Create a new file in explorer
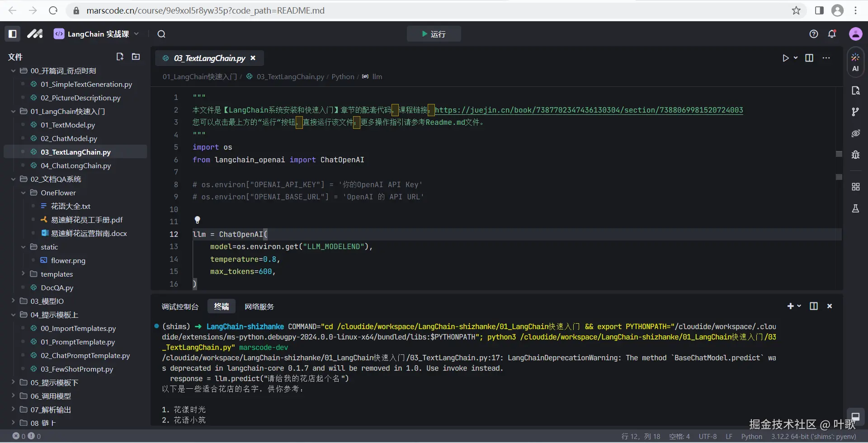 (x=120, y=57)
